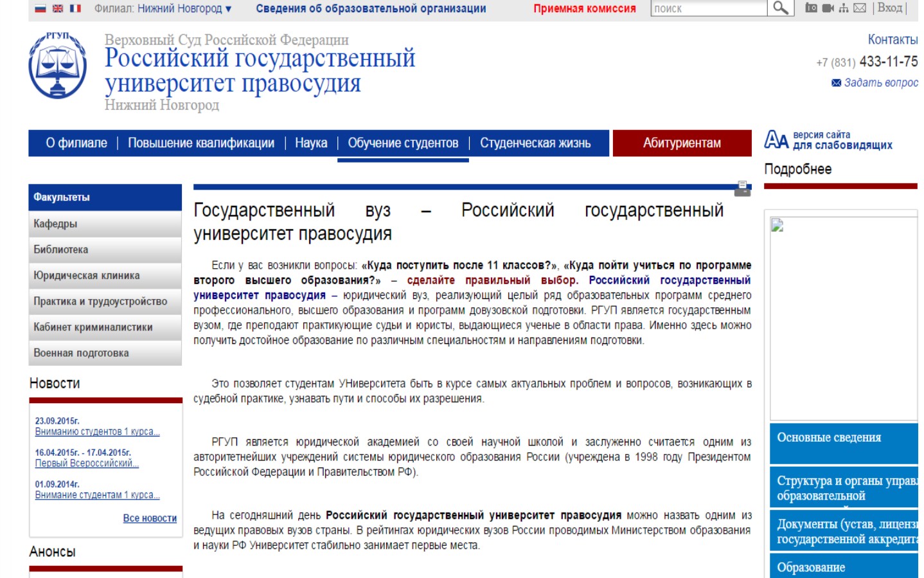Click the Приемная комиссия link

tap(584, 8)
